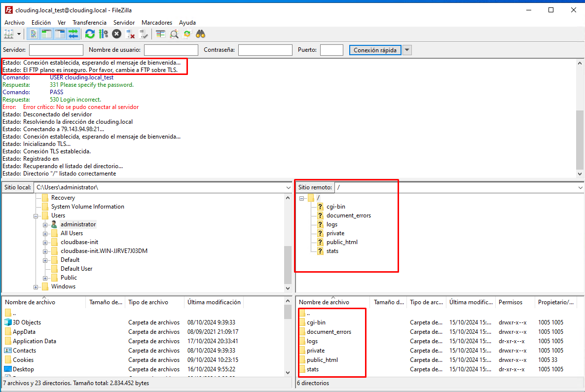Image resolution: width=585 pixels, height=392 pixels.
Task: Cancel the current operation
Action: point(117,35)
